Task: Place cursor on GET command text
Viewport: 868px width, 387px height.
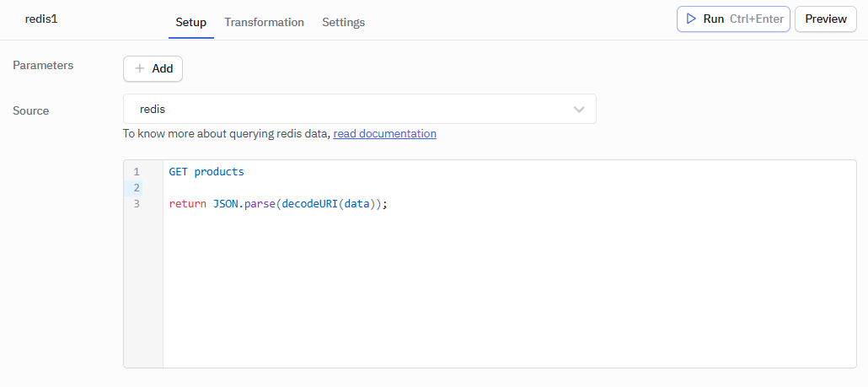Action: pyautogui.click(x=178, y=171)
